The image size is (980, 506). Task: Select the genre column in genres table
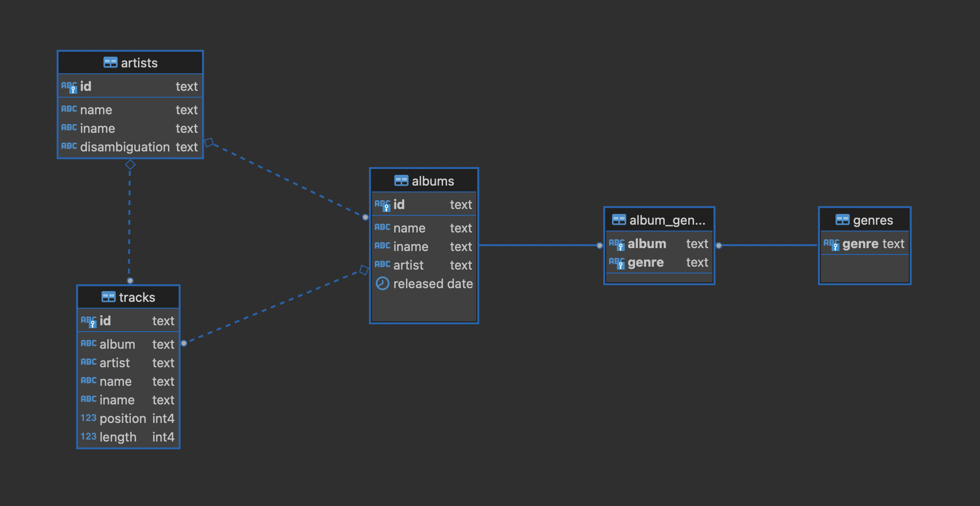coord(864,244)
